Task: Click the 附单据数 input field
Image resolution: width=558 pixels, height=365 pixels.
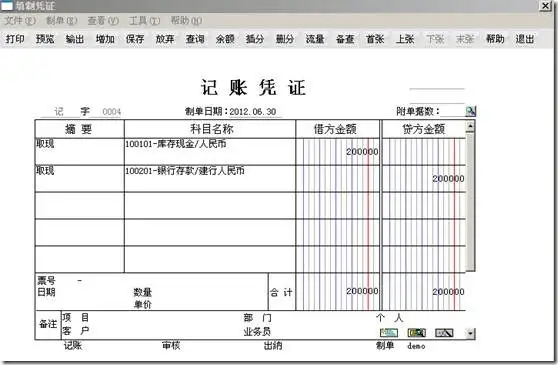Action: pyautogui.click(x=453, y=111)
